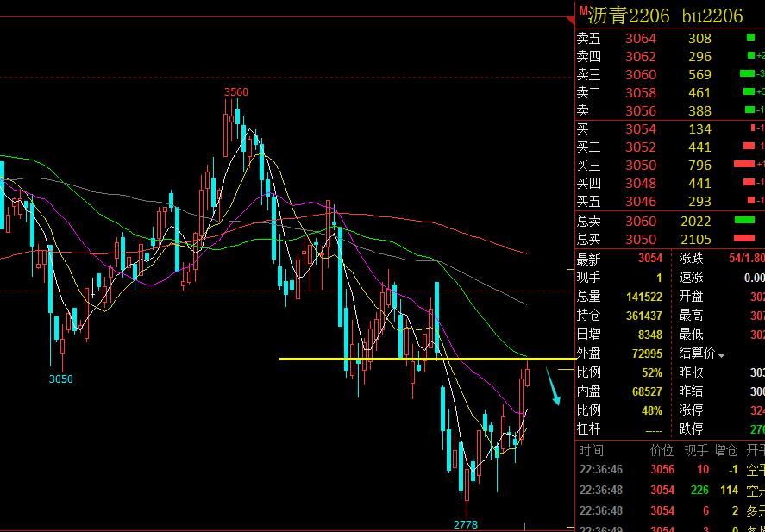Screen dimensions: 765x532
Task: Click the 价位 column header
Action: (662, 450)
